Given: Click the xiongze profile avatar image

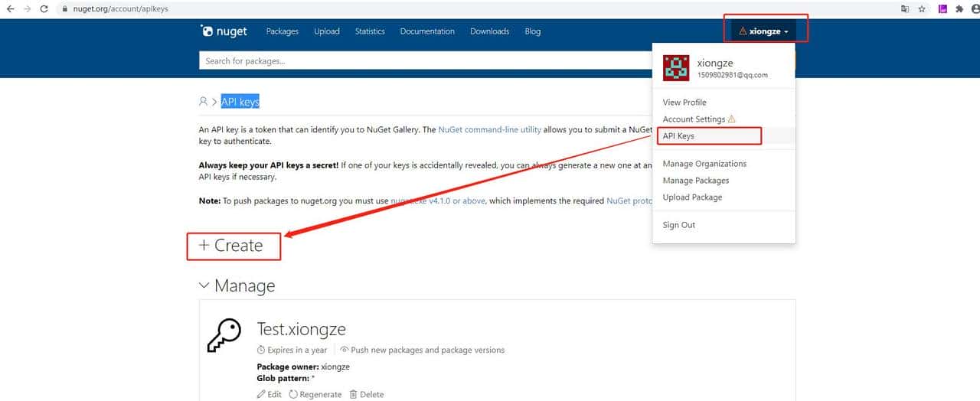Looking at the screenshot, I should pos(676,68).
